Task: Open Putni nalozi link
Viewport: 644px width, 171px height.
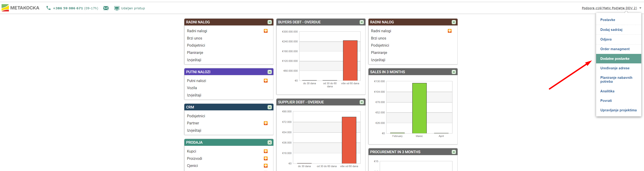Action: [x=196, y=81]
